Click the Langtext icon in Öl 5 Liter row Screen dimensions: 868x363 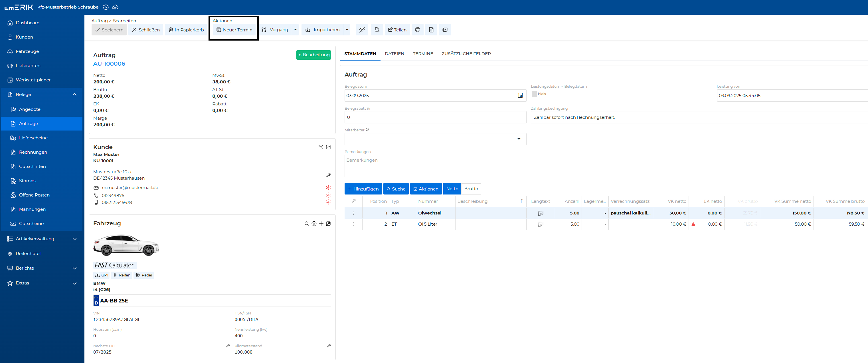541,224
